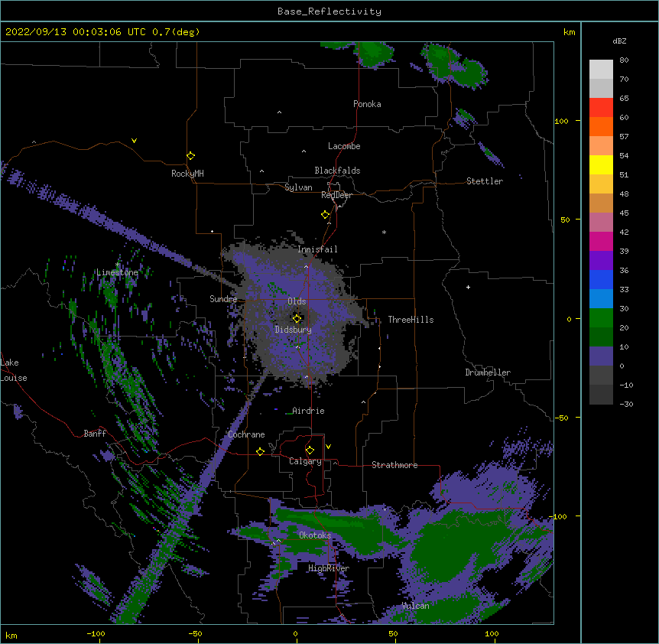The image size is (659, 644).
Task: Click the Calgary city label
Action: 305,461
